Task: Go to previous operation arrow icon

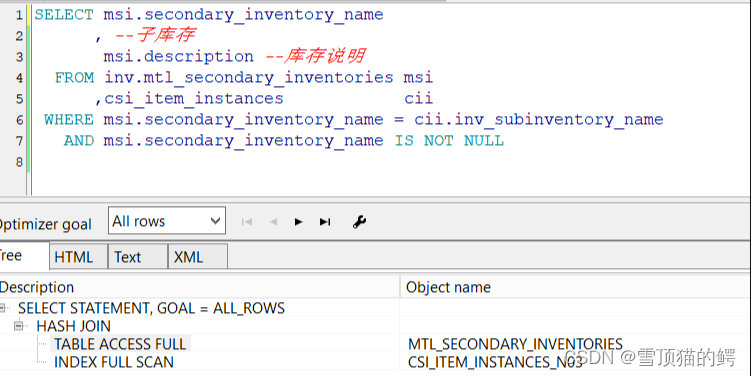Action: (273, 222)
